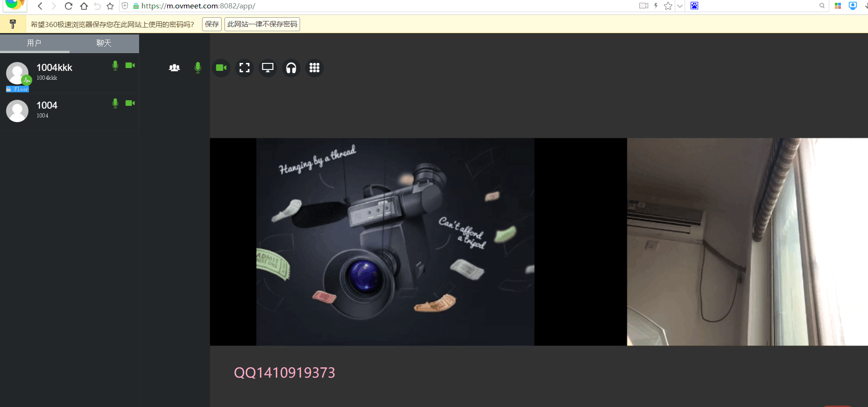Reload the page with refresh icon

pyautogui.click(x=69, y=6)
